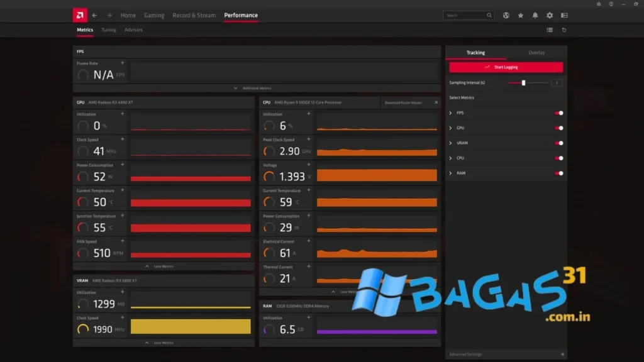
Task: Reset metrics with the refresh icon
Action: click(564, 30)
